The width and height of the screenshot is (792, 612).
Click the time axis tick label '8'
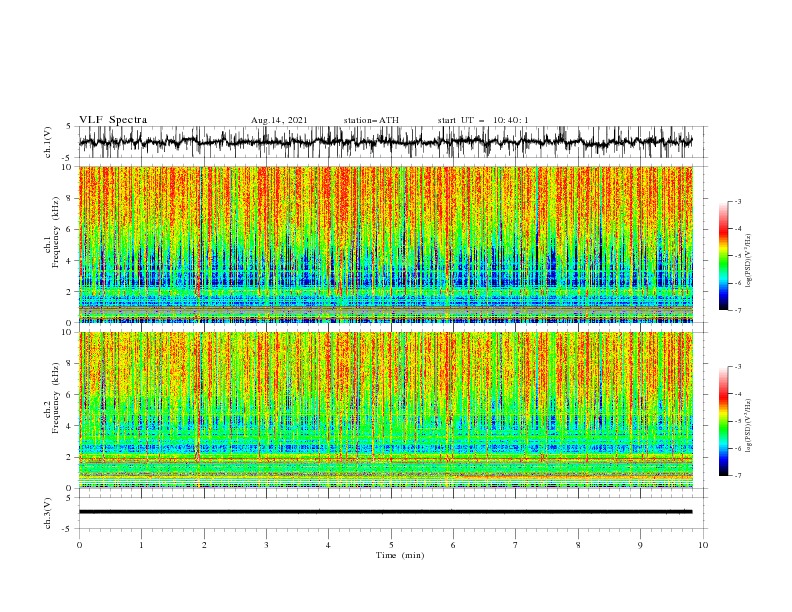pyautogui.click(x=578, y=545)
